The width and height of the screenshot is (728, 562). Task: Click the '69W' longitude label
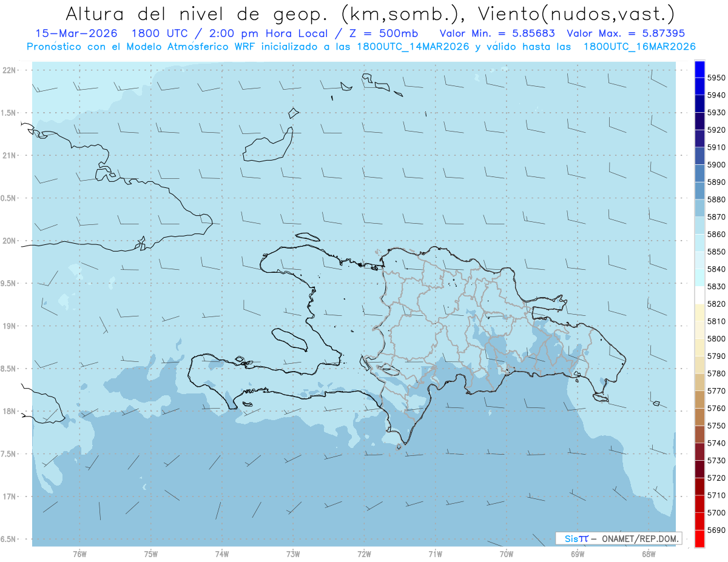pyautogui.click(x=578, y=554)
